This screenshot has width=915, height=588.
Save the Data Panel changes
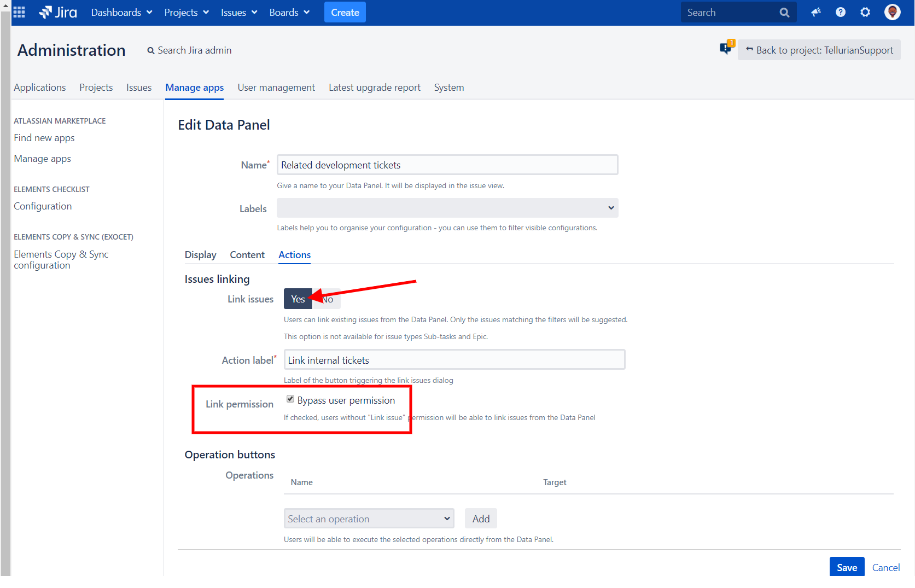tap(847, 567)
